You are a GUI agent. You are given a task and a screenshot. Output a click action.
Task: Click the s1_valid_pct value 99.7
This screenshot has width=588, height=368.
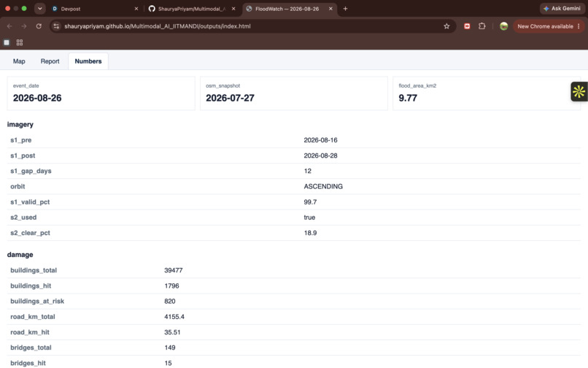tap(310, 202)
